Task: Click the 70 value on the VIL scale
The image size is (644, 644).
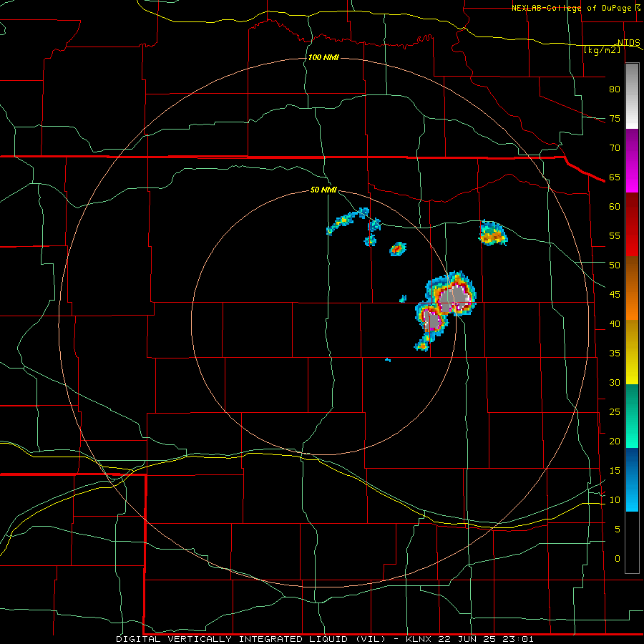Action: click(x=615, y=148)
